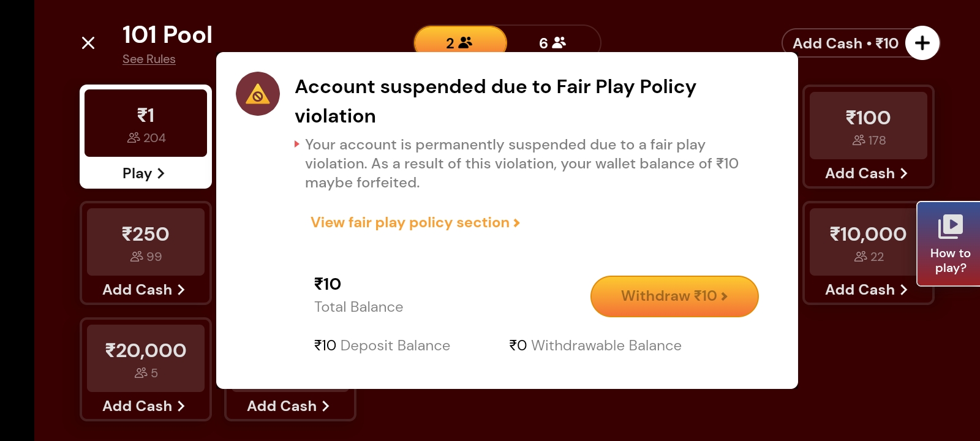Select the ₹10,000 entry card
980x441 pixels.
coord(864,241)
